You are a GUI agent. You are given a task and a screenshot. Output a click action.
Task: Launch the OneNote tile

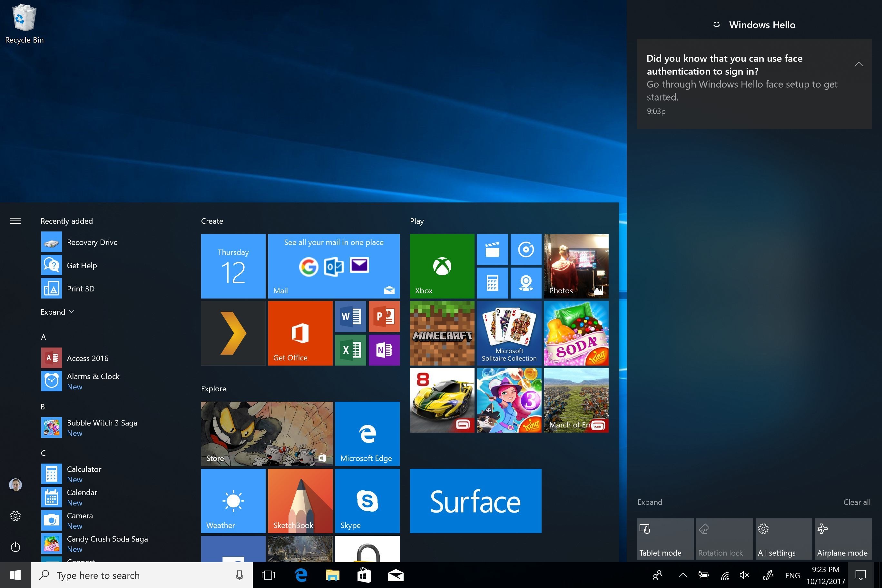click(x=384, y=350)
